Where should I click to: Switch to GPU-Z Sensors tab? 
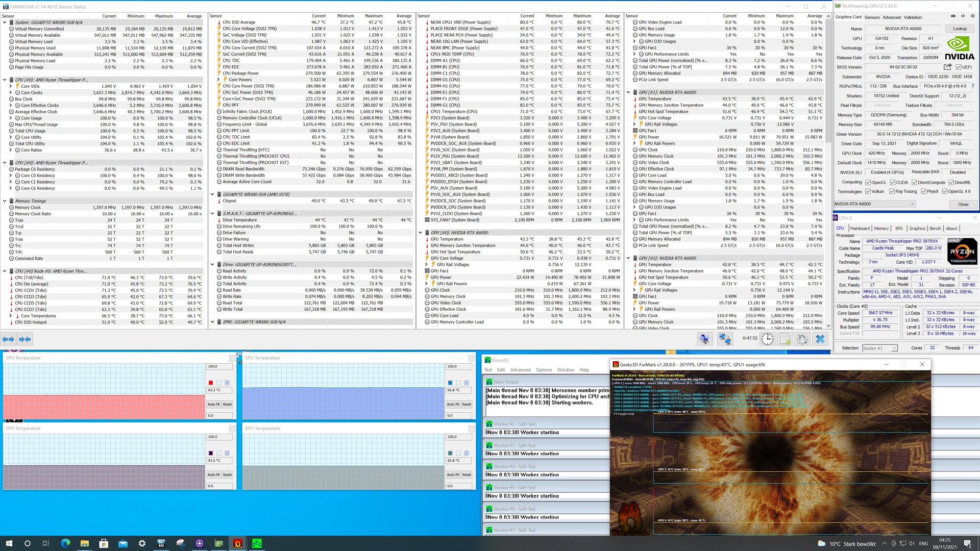[872, 17]
